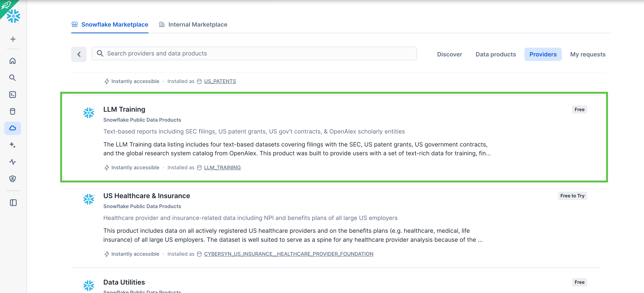Click the US Healthcare & Insurance logo thumbnail
The width and height of the screenshot is (644, 293).
(89, 199)
